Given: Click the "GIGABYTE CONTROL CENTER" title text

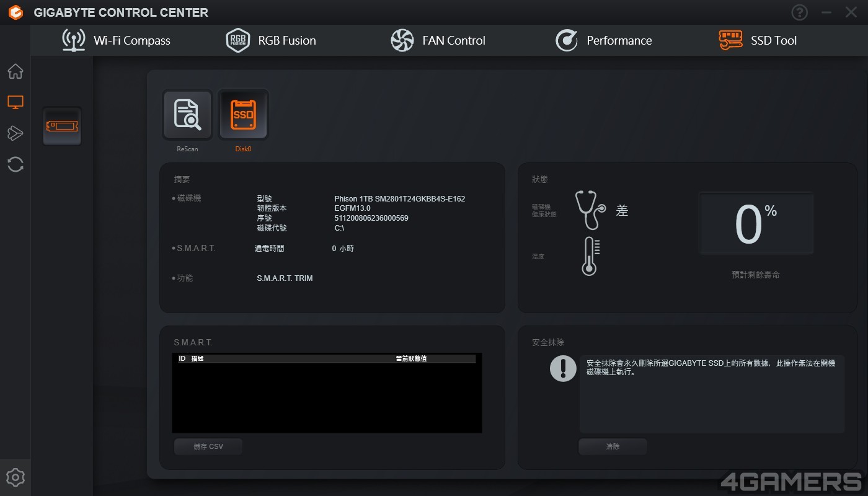Looking at the screenshot, I should click(121, 12).
